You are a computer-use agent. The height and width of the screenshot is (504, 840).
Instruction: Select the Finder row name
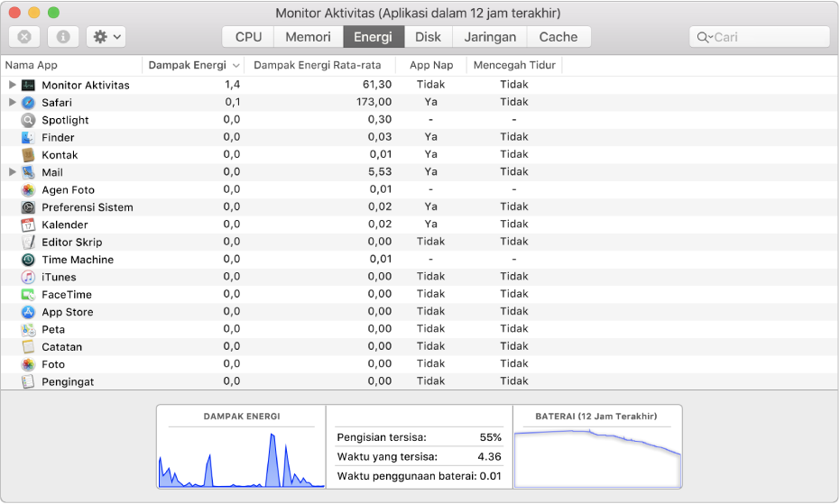[x=58, y=138]
